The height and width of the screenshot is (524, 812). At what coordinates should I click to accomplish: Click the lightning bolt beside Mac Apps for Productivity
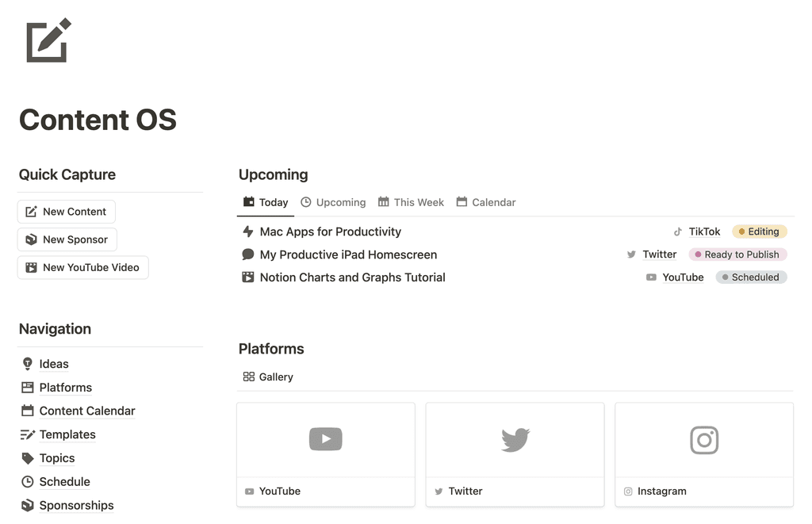[247, 231]
